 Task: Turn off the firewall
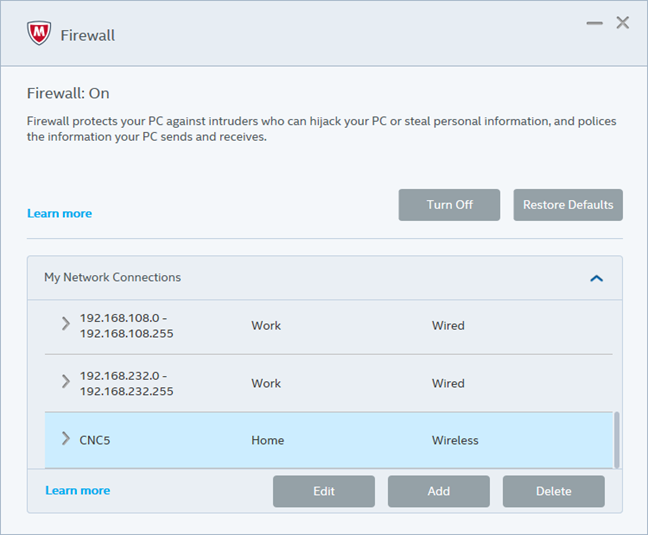coord(449,205)
